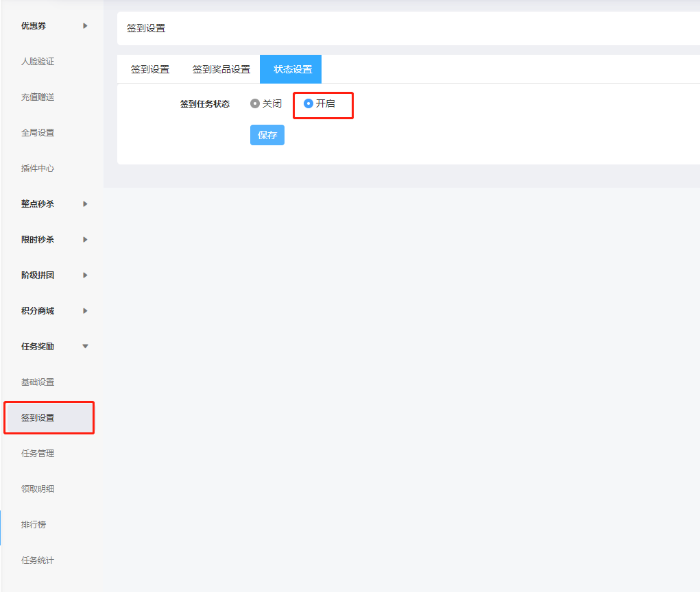700x592 pixels.
Task: Click the 限时秒杀 menu label
Action: (x=38, y=240)
